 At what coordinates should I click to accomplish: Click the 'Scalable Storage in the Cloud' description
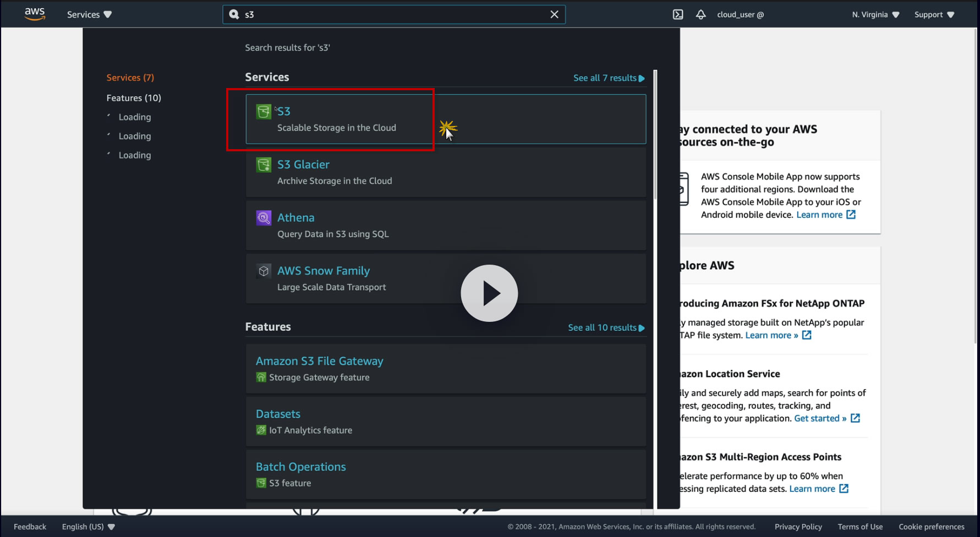337,128
